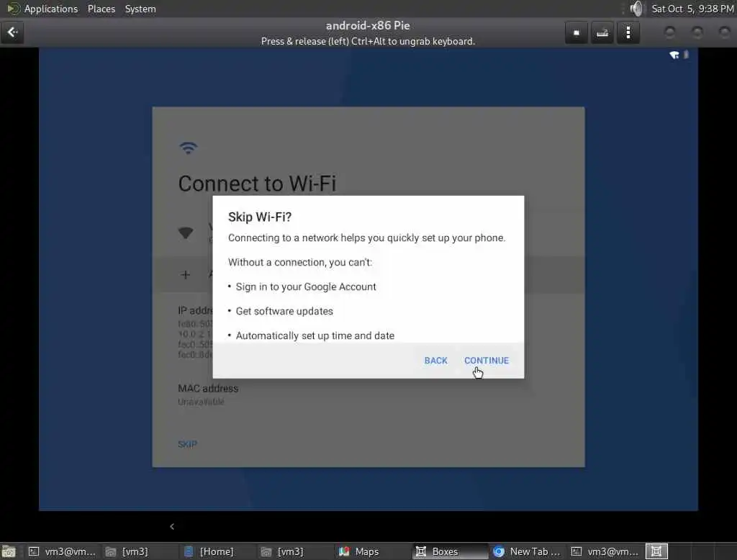Click the volume speaker icon
The image size is (737, 560).
[636, 9]
